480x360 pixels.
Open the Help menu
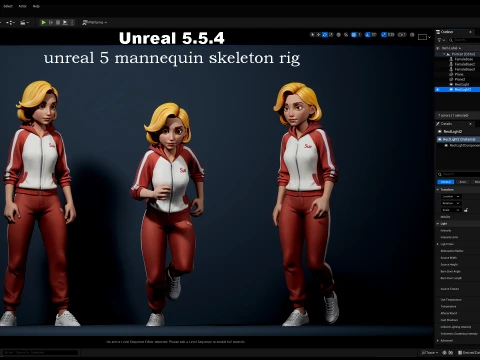coord(36,6)
